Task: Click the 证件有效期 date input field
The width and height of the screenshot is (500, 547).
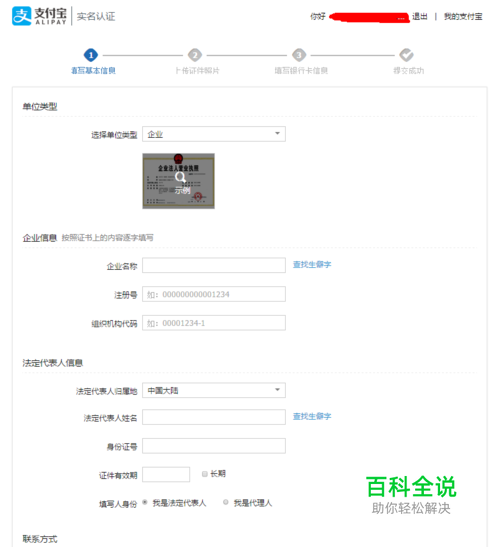Action: click(166, 475)
